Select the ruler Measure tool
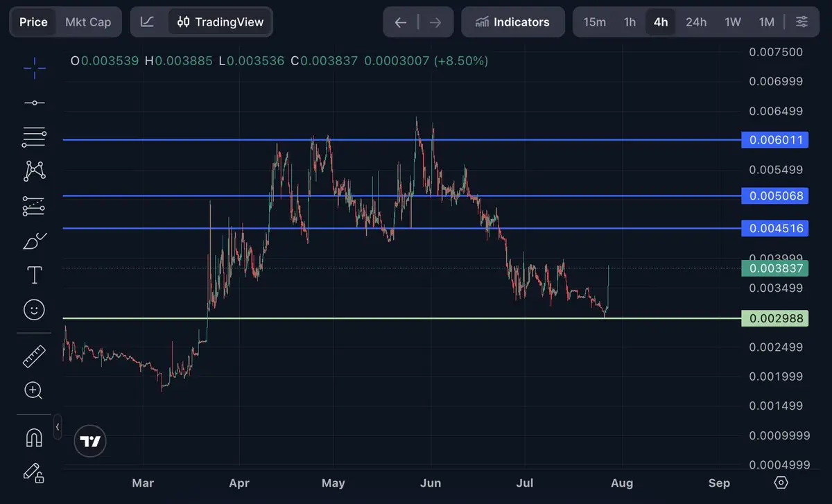 tap(34, 356)
